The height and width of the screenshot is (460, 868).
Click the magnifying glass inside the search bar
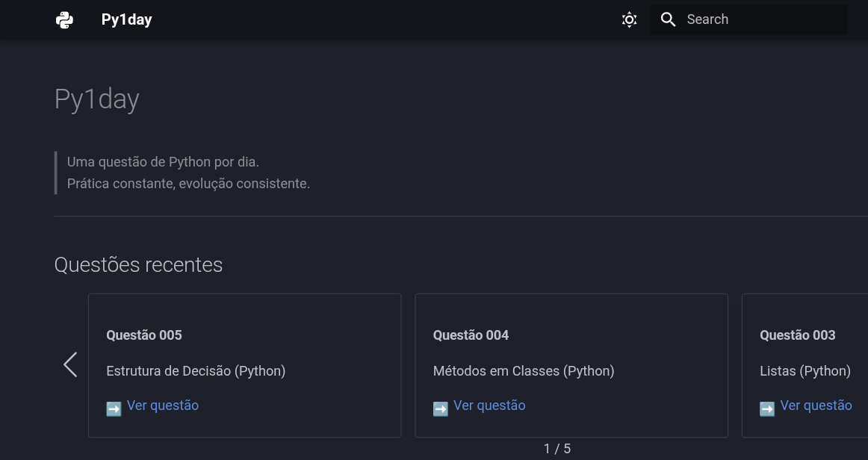pos(668,19)
